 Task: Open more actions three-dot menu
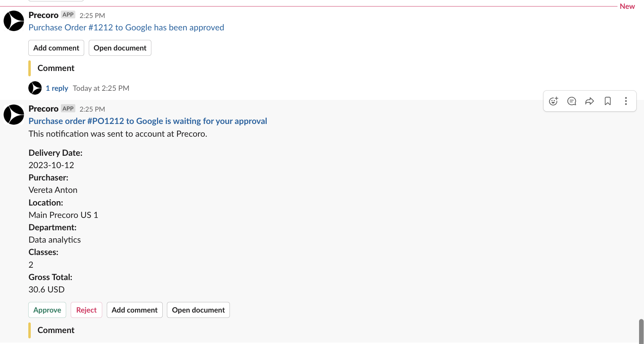point(626,101)
